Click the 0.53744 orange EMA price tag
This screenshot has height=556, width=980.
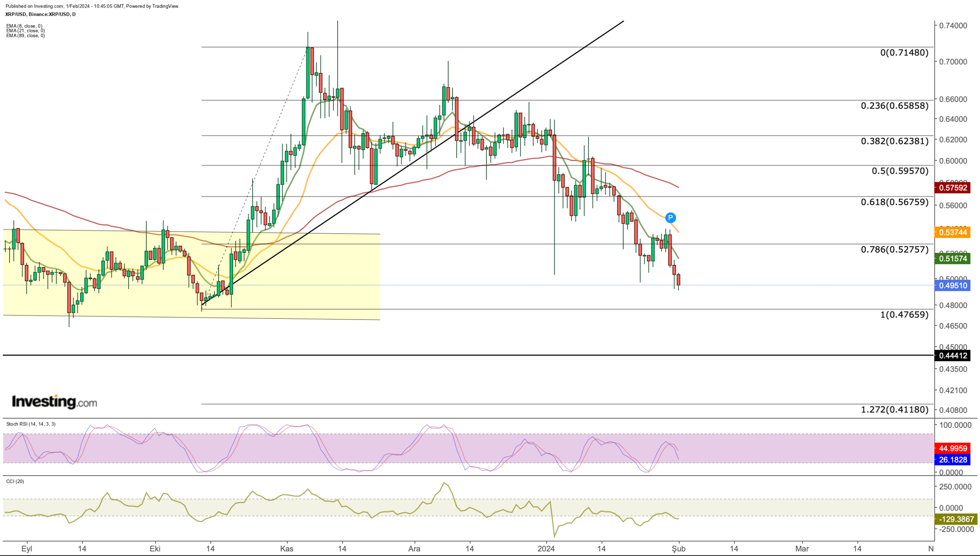coord(952,232)
